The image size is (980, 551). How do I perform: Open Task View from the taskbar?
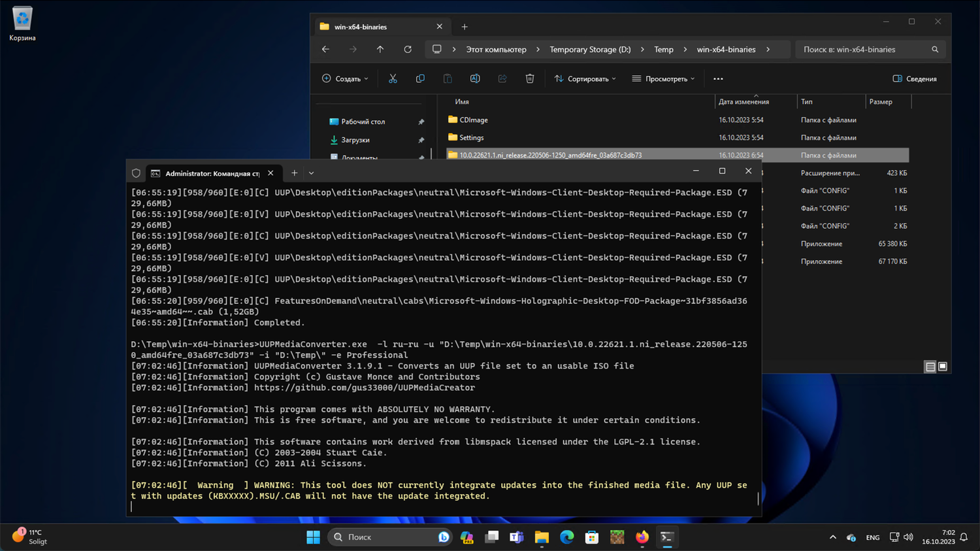click(492, 537)
